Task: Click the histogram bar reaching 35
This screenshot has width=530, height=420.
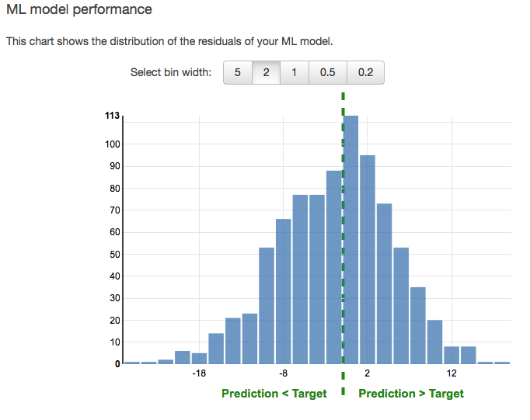Action: coord(418,325)
